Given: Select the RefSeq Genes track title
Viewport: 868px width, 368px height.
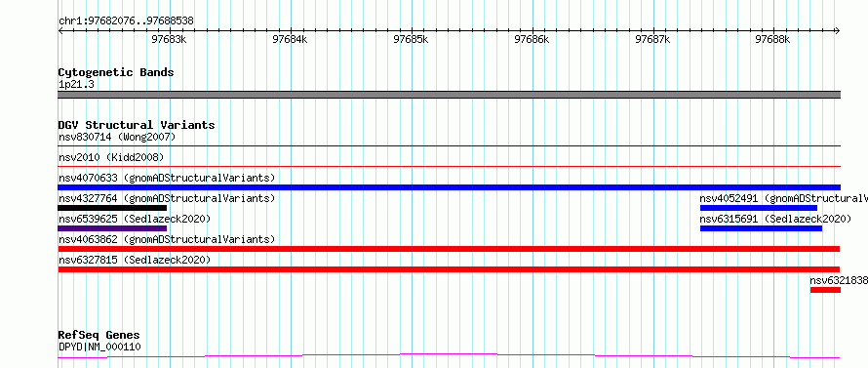Looking at the screenshot, I should (x=99, y=335).
